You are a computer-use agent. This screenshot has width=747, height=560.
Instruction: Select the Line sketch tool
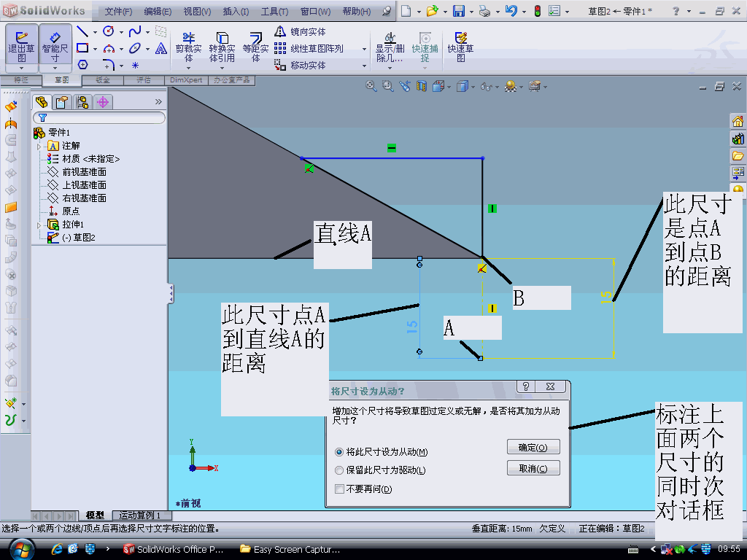pos(82,32)
